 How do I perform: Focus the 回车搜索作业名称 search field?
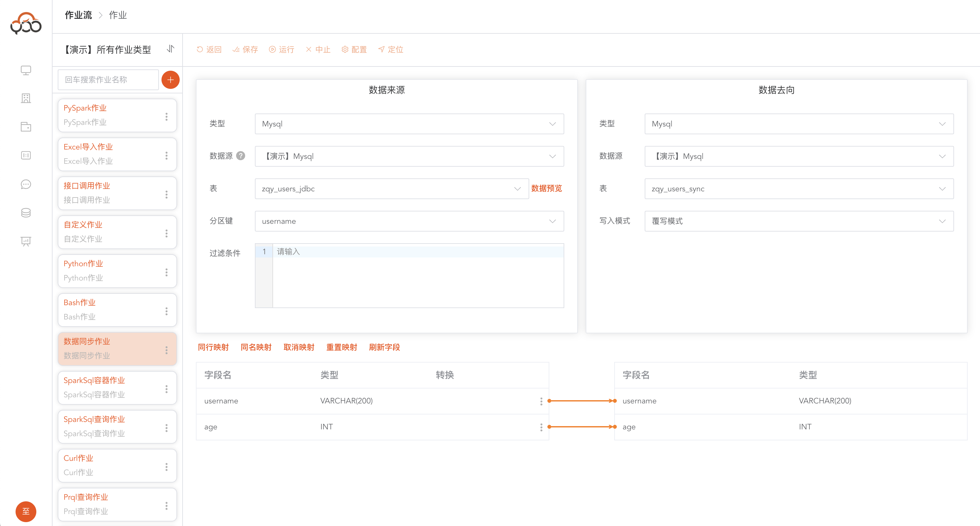coord(108,80)
